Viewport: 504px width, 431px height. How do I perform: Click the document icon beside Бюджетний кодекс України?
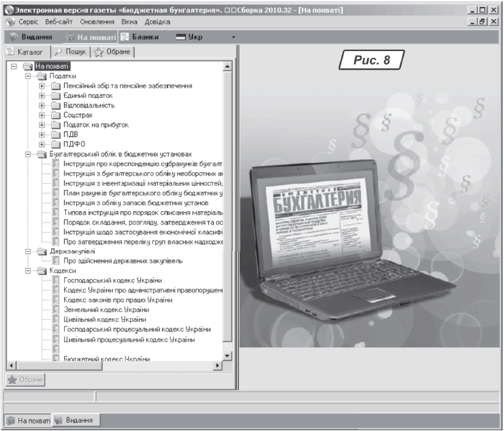click(56, 358)
